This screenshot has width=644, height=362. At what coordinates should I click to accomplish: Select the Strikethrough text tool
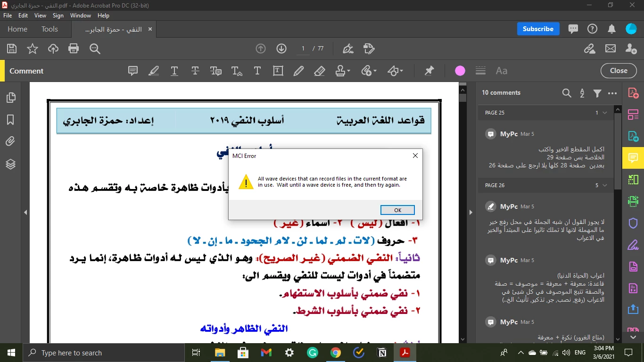tap(195, 71)
